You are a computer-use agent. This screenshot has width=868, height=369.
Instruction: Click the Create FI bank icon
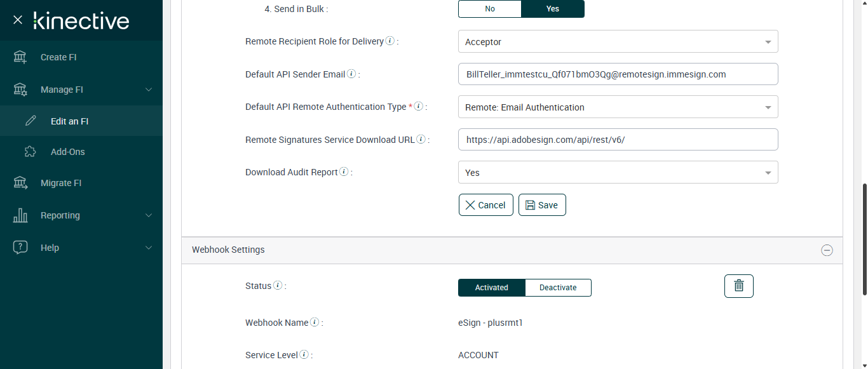[x=20, y=57]
